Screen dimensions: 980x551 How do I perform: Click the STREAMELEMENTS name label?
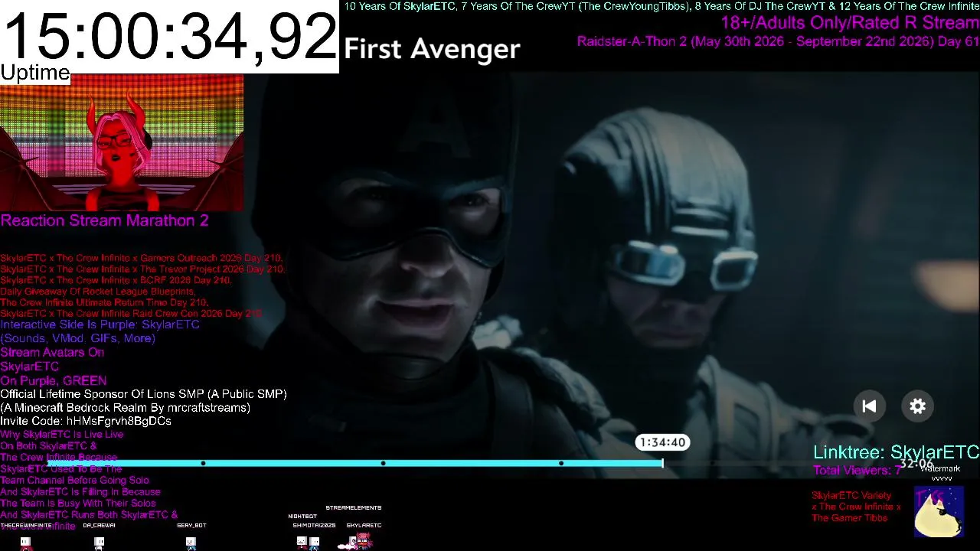pos(353,507)
